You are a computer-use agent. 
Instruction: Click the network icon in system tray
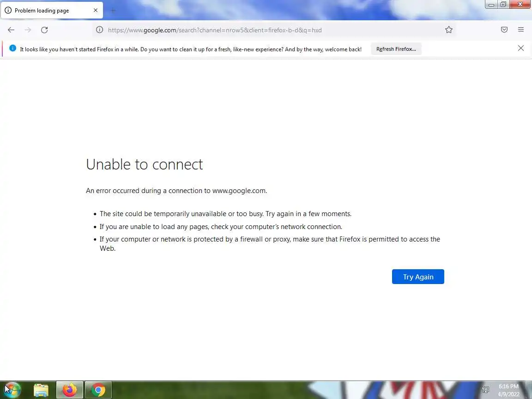click(485, 389)
